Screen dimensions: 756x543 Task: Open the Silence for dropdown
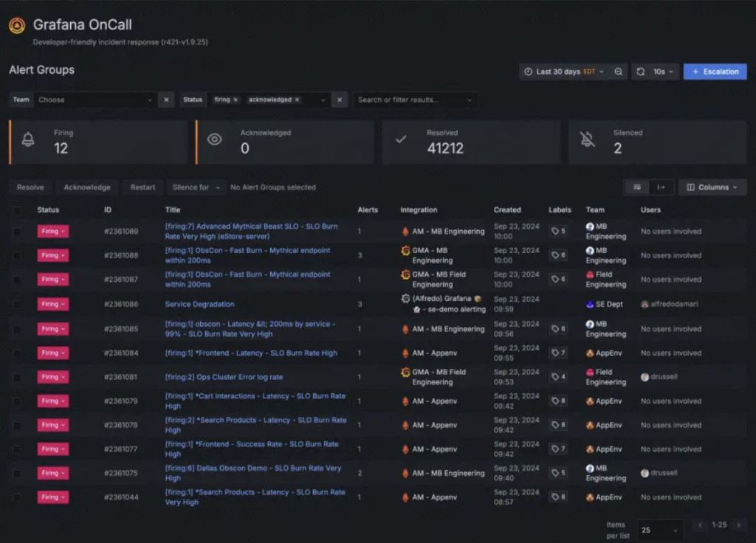(x=196, y=187)
